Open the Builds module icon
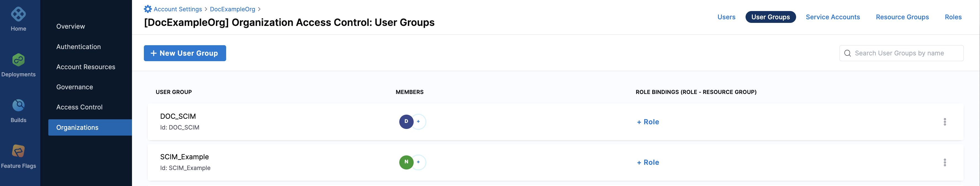 [x=18, y=105]
